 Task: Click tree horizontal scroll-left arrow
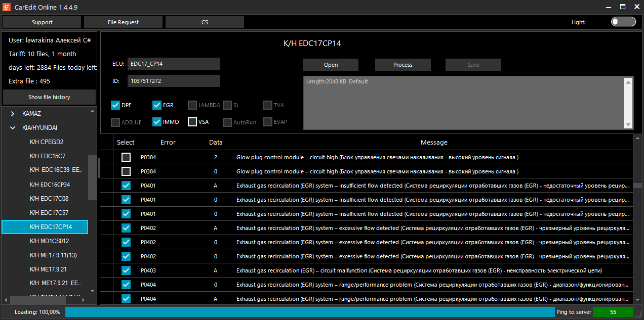6,300
